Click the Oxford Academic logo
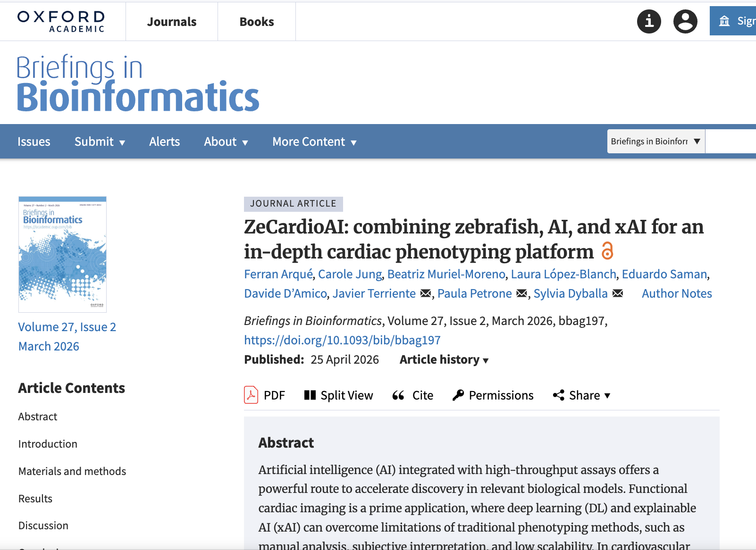This screenshot has width=756, height=550. pos(61,22)
